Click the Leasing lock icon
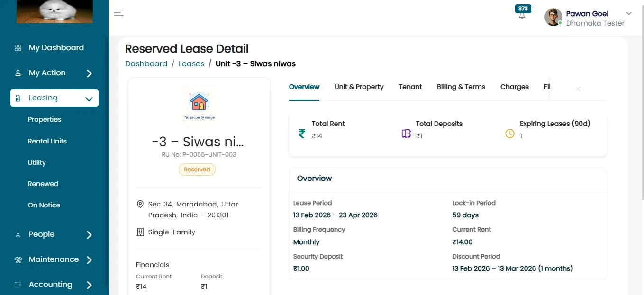 [18, 98]
